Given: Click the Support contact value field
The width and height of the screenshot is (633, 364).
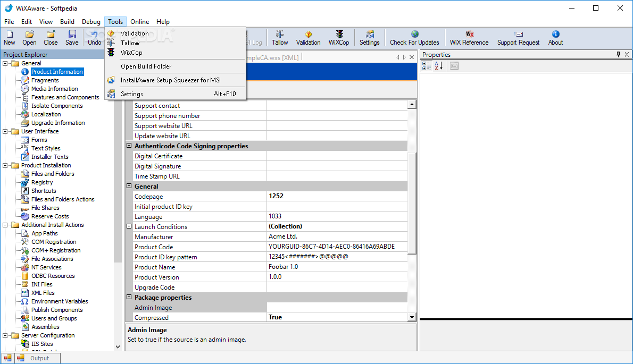Looking at the screenshot, I should 337,106.
